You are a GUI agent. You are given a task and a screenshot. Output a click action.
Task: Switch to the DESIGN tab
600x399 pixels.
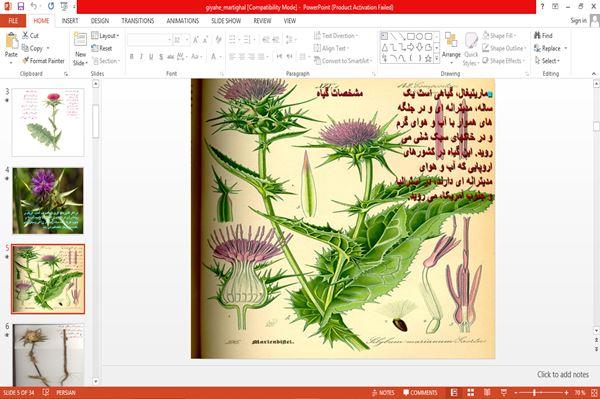tap(100, 21)
